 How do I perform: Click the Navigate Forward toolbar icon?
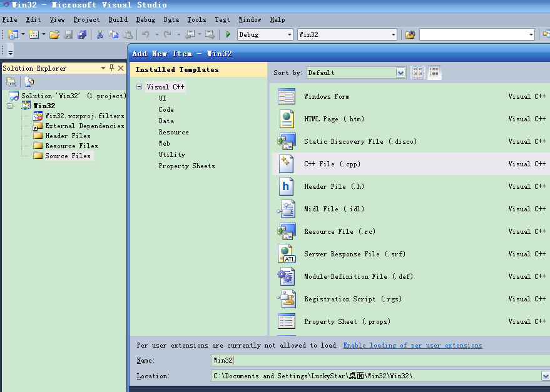210,34
